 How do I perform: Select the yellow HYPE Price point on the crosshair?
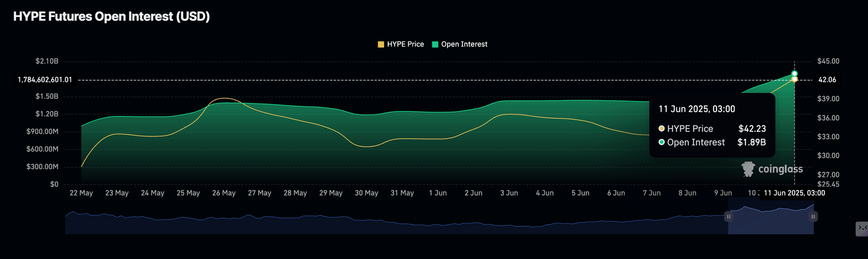pos(795,79)
